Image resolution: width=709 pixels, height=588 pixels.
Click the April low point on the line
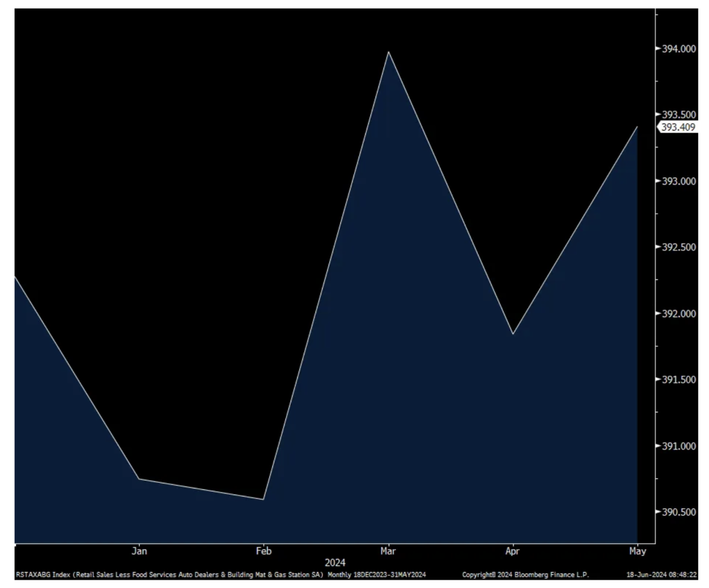pyautogui.click(x=513, y=334)
